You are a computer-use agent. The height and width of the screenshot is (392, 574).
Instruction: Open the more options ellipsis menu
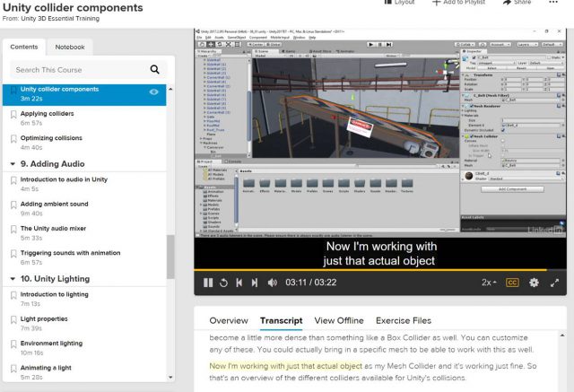point(553,2)
